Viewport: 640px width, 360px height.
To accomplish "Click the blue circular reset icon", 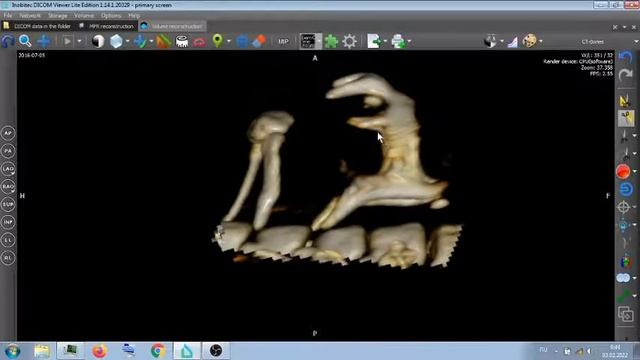I will [626, 189].
